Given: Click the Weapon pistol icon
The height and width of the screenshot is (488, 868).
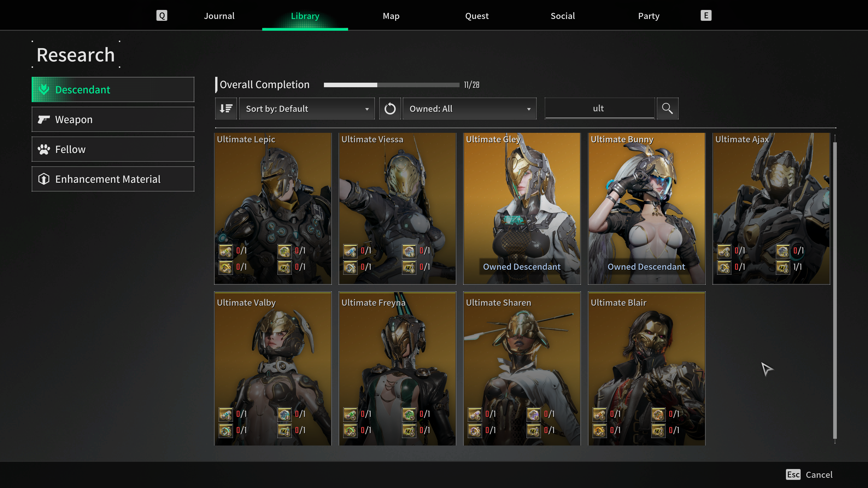Looking at the screenshot, I should pos(44,119).
